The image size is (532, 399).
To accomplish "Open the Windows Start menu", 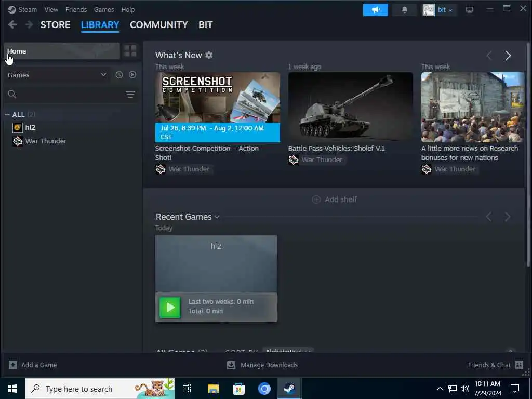I will (x=12, y=389).
